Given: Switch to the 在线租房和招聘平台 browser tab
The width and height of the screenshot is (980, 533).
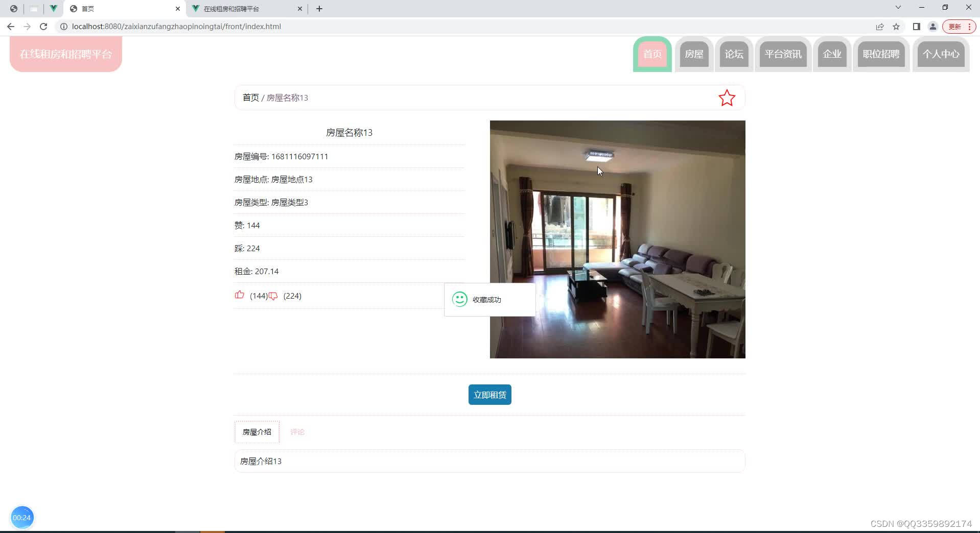Looking at the screenshot, I should point(247,9).
